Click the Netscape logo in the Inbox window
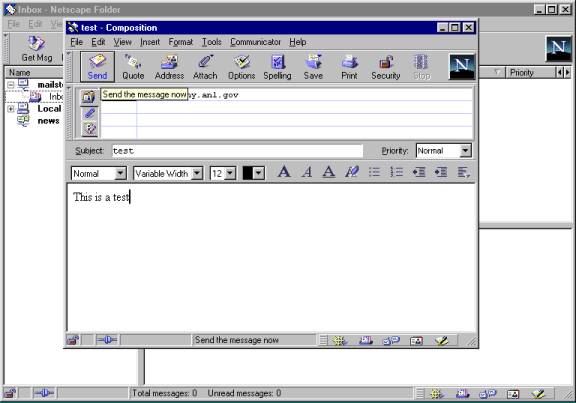Viewport: 576px width, 403px height. [558, 48]
